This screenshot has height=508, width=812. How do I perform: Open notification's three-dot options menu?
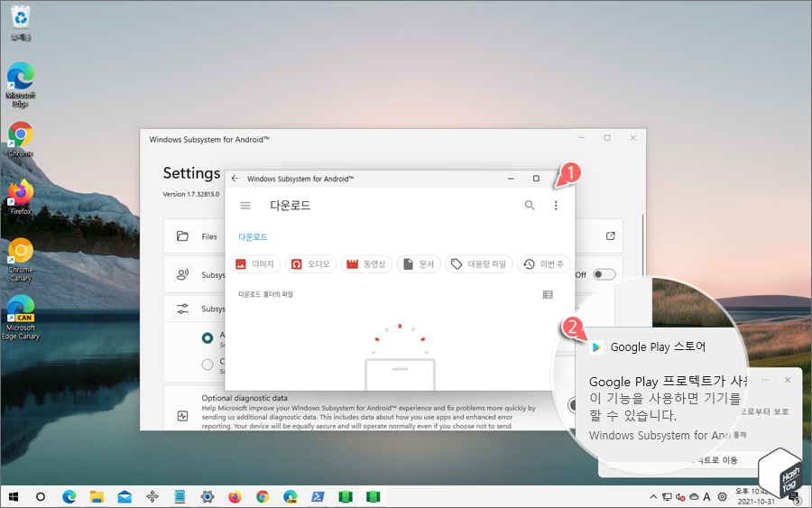click(765, 380)
